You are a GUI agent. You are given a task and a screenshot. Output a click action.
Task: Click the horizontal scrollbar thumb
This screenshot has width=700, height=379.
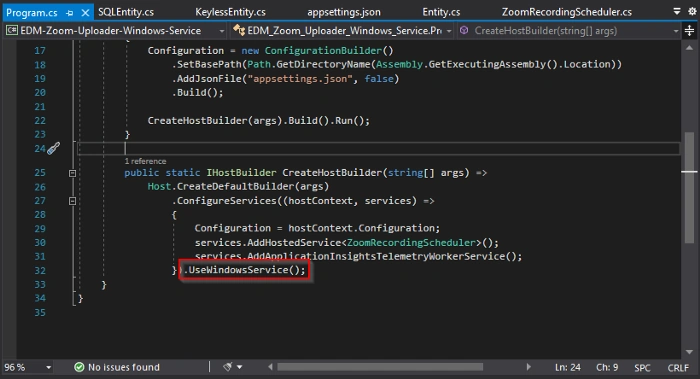380,367
